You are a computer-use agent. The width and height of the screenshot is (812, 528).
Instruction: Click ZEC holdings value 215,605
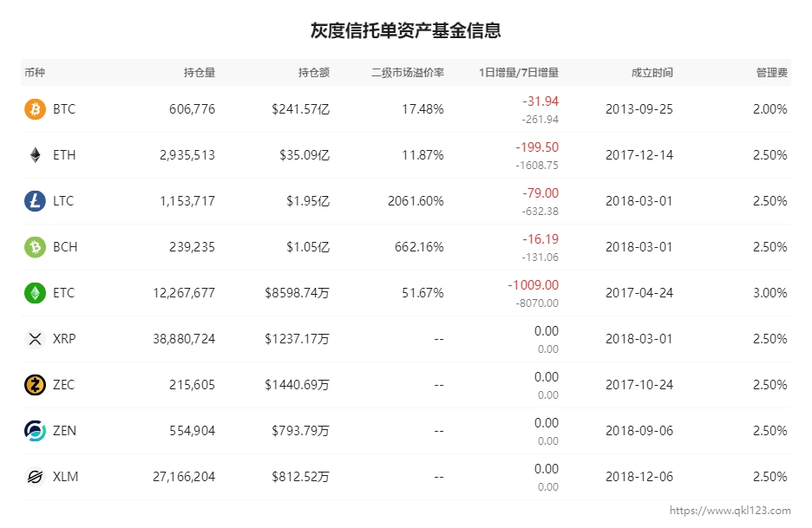click(x=192, y=385)
